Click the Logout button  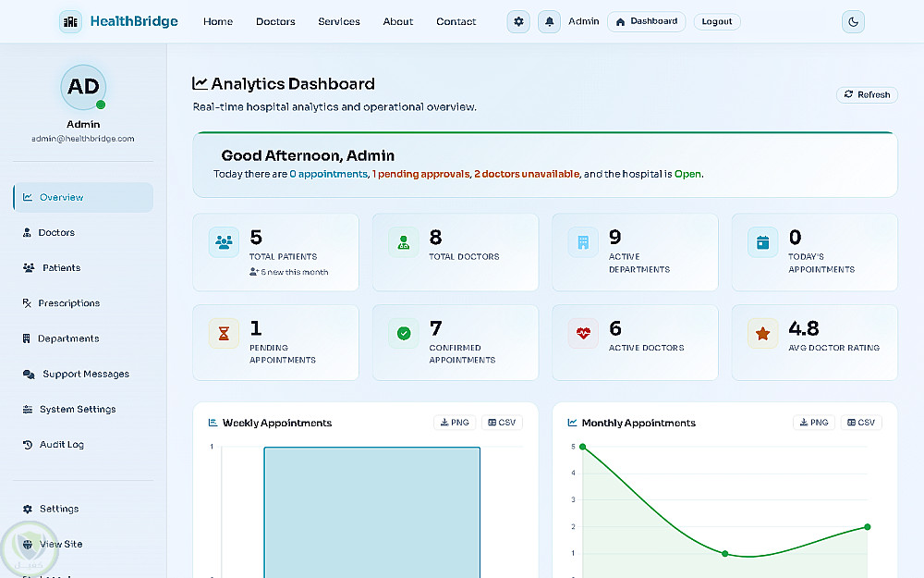pyautogui.click(x=717, y=22)
